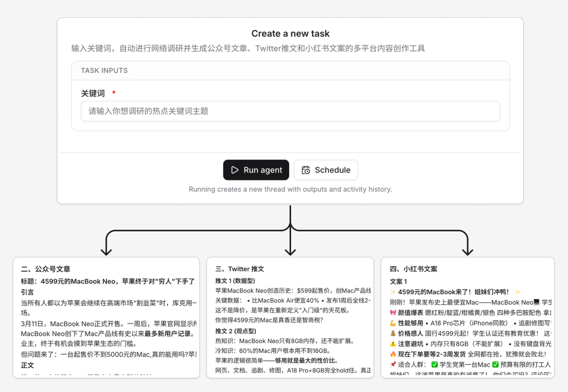Click the 标题 line about 4599元的MacBook Neo
568x392 pixels.
[108, 281]
